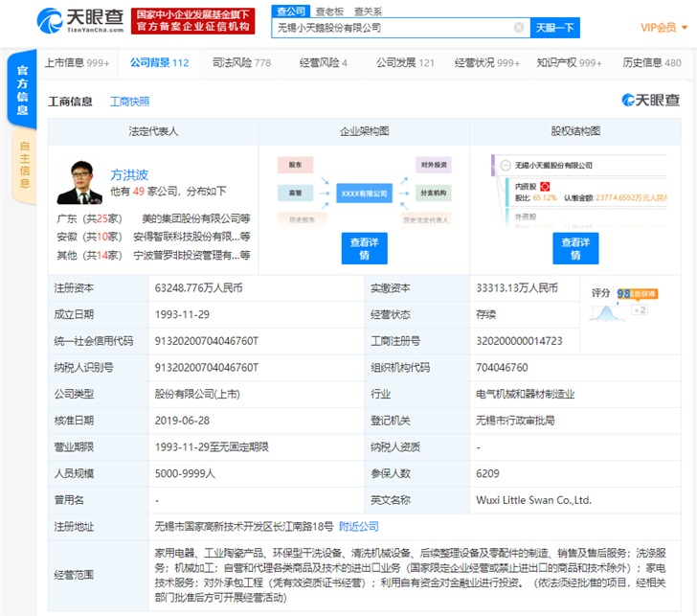Image resolution: width=697 pixels, height=616 pixels.
Task: Switch to the 查关系 search tab
Action: (368, 11)
